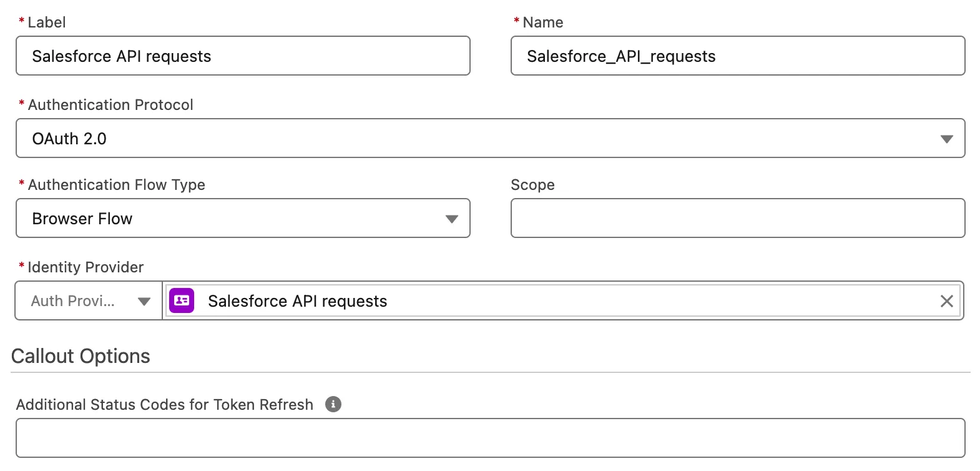The height and width of the screenshot is (471, 980).
Task: Click the Callout Options section heading
Action: tap(81, 356)
